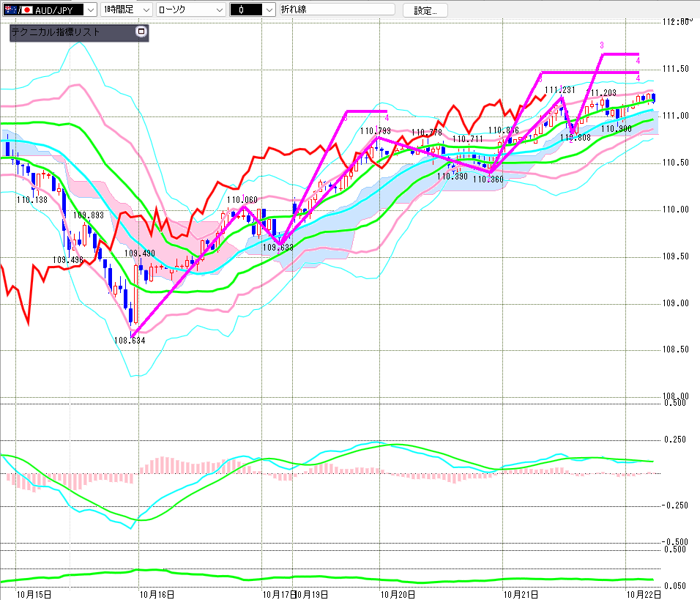Viewport: 700px width, 600px height.
Task: Click the 111.231 price label
Action: point(560,90)
